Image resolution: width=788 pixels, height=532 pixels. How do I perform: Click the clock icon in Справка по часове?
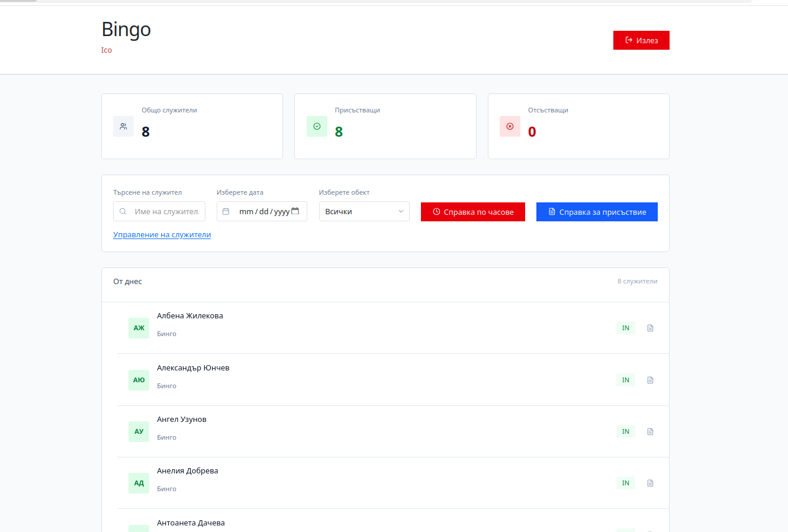tap(436, 212)
